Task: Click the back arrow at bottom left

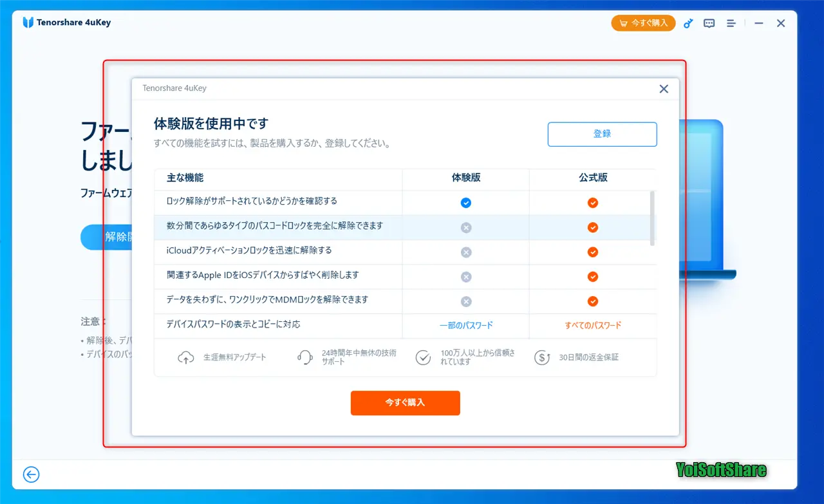Action: pyautogui.click(x=31, y=474)
